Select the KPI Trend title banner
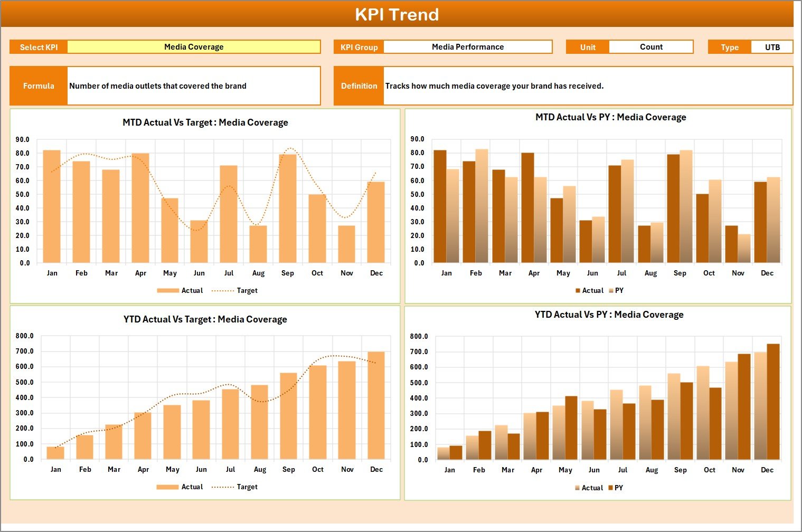This screenshot has width=802, height=532. pos(398,14)
